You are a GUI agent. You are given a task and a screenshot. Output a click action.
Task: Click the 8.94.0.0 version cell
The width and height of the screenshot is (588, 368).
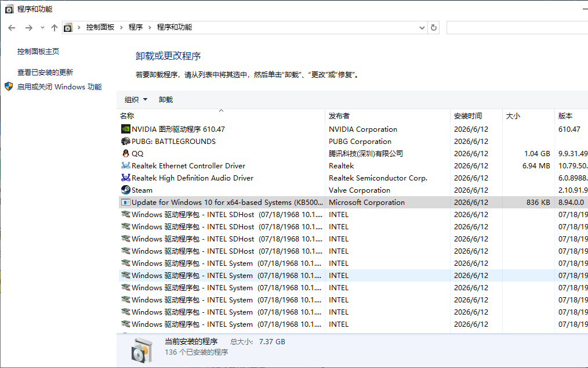(x=571, y=203)
